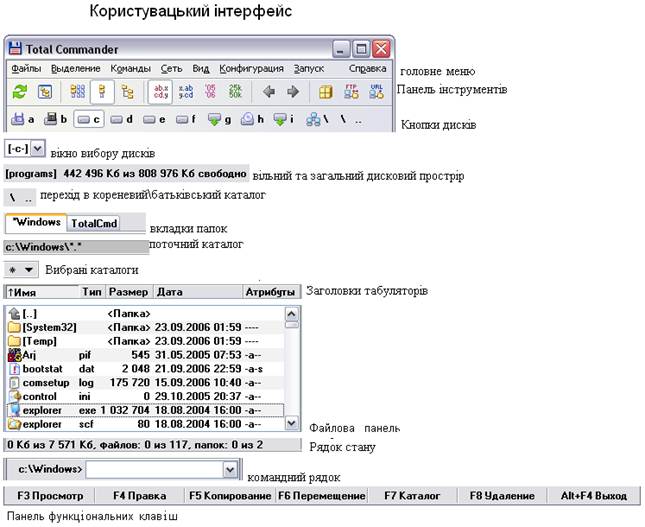Click the Alt+F4 Выход button
This screenshot has height=527, width=645.
tap(594, 496)
